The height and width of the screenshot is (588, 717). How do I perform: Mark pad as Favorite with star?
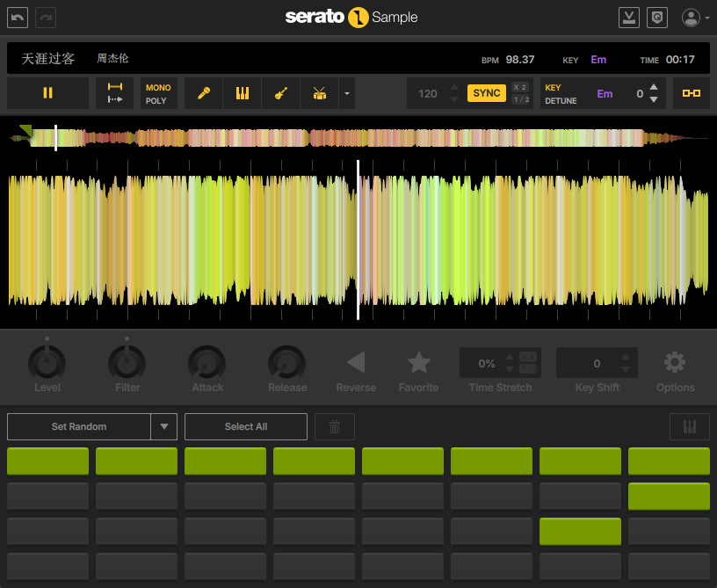418,362
